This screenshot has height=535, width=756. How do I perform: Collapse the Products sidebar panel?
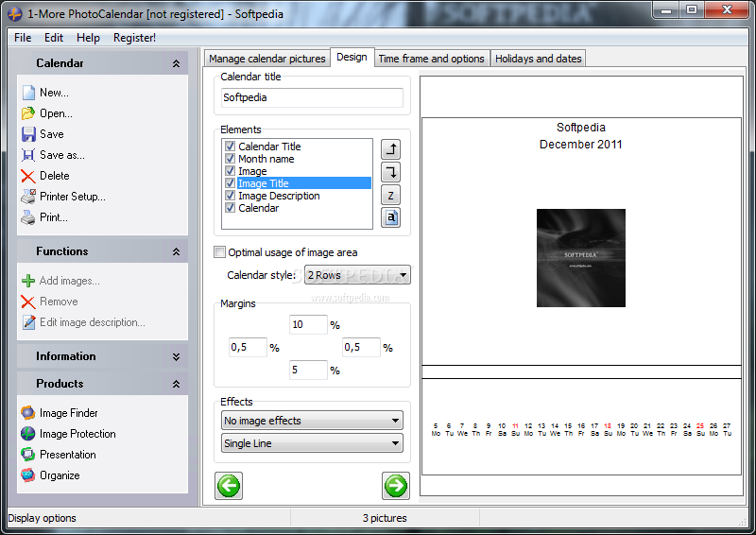coord(176,384)
